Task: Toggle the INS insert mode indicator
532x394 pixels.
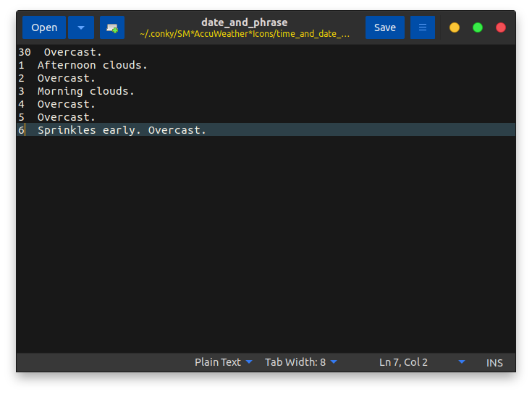Action: pos(495,362)
